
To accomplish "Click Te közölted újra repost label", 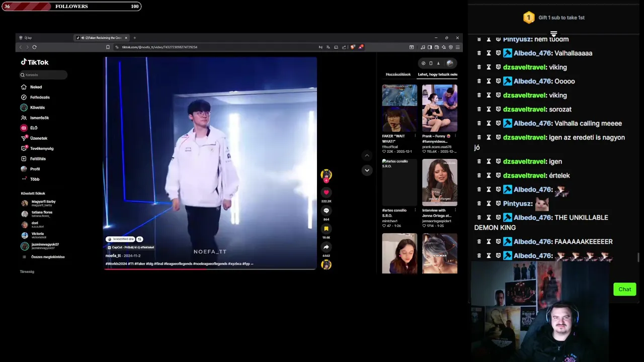I will click(x=120, y=239).
